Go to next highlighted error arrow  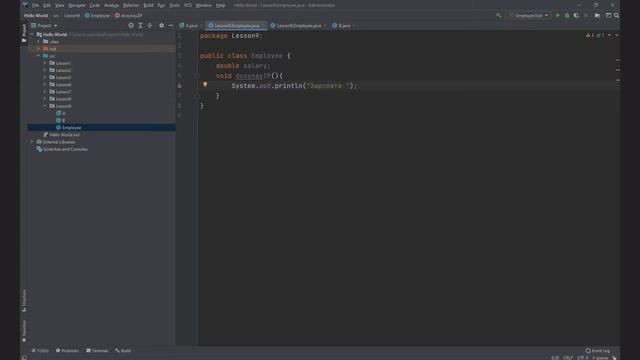[617, 36]
